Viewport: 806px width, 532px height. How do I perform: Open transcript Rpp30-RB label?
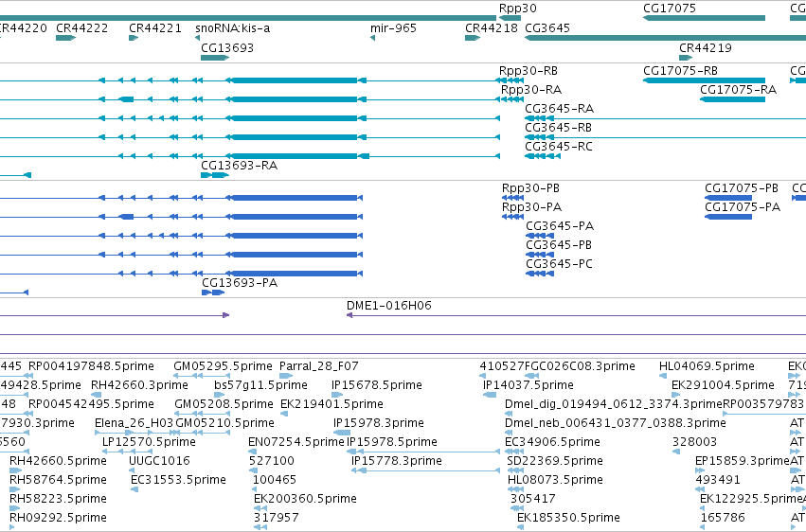[528, 70]
